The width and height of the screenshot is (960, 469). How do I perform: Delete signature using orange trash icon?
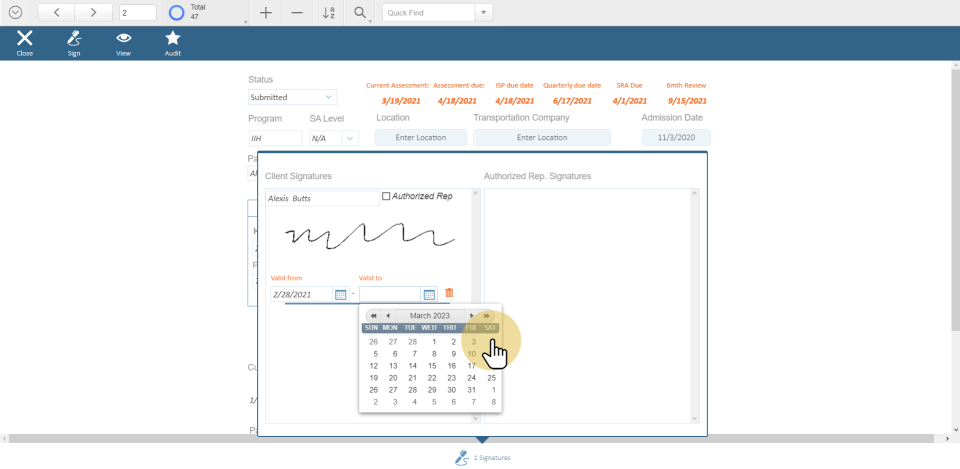coord(449,293)
